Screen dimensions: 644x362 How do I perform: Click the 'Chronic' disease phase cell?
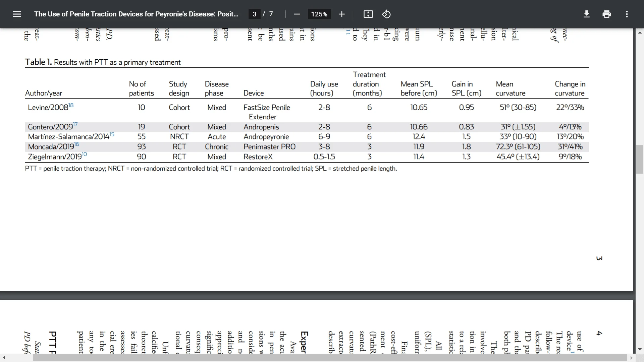coord(217,147)
